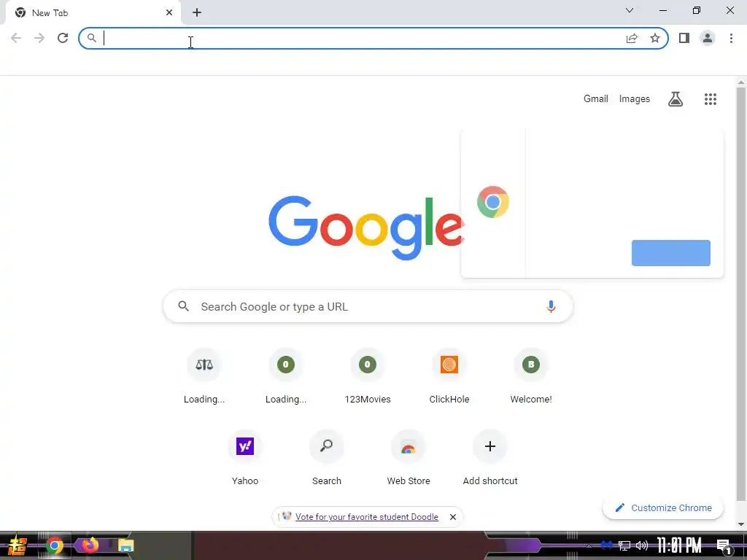Follow Vote for your favorite student Doodle link

(x=366, y=517)
